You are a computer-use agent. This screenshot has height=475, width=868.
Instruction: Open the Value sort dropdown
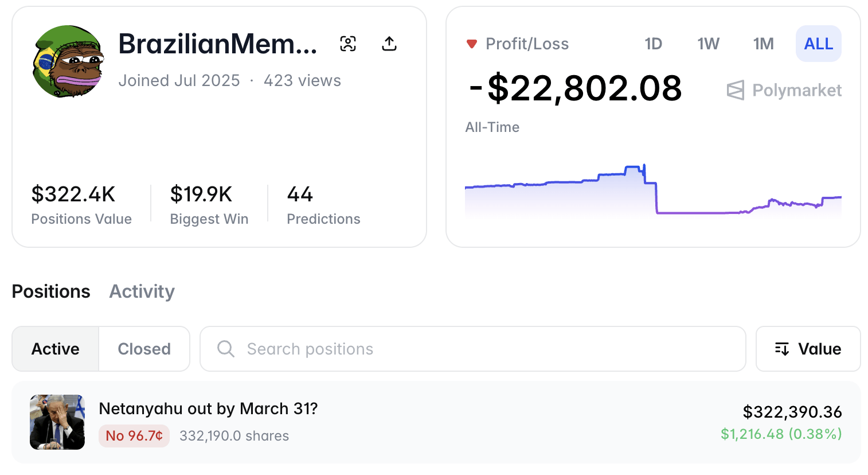[808, 349]
